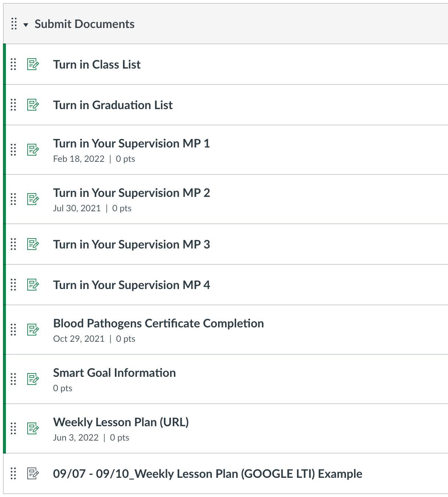This screenshot has width=448, height=497.
Task: Click the assignment icon beside Supervision MP 3
Action: click(x=32, y=244)
